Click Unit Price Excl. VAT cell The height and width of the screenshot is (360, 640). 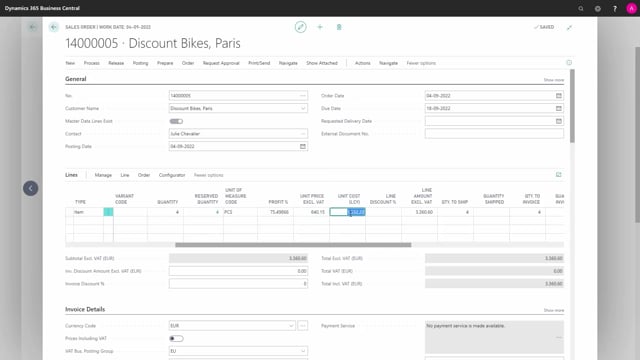pyautogui.click(x=311, y=212)
